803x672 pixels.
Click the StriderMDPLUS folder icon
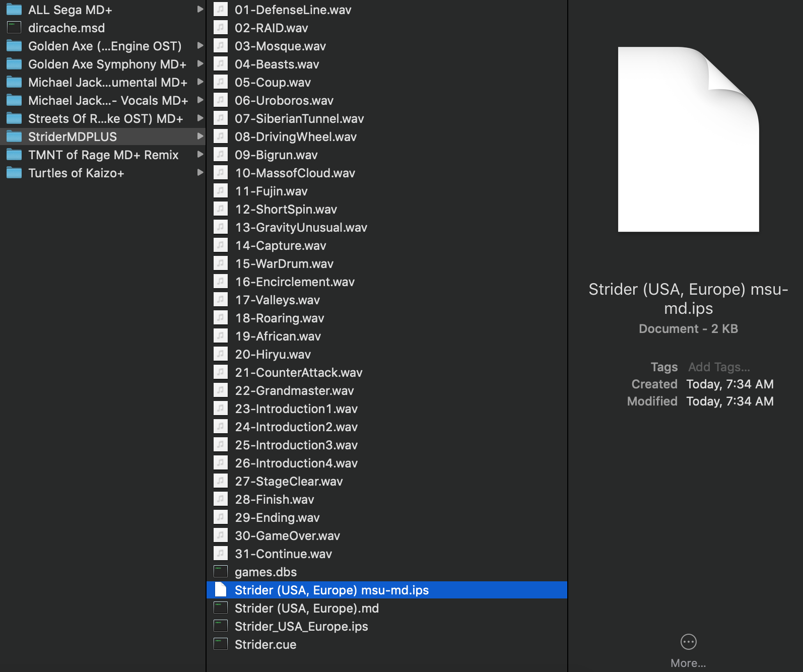(x=14, y=137)
